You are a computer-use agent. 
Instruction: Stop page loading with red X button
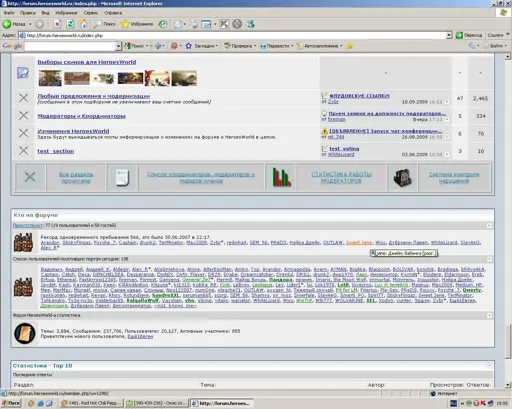click(57, 24)
